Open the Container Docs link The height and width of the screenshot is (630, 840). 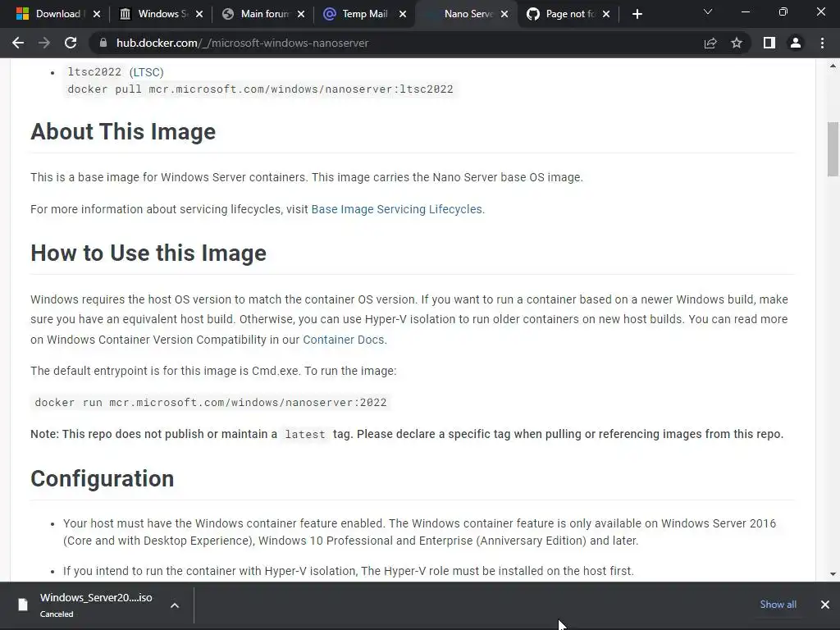[344, 340]
